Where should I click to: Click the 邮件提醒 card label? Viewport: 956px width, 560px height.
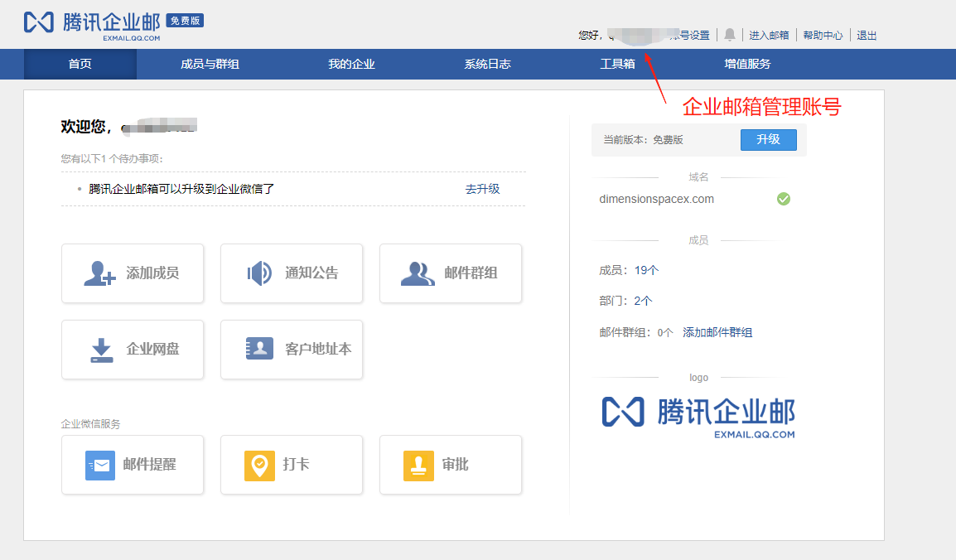point(149,465)
